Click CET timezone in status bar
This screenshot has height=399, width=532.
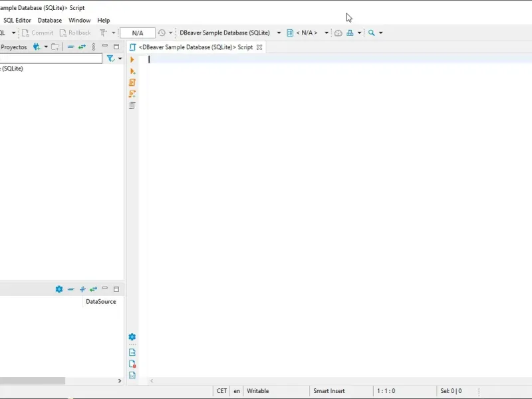tap(221, 391)
